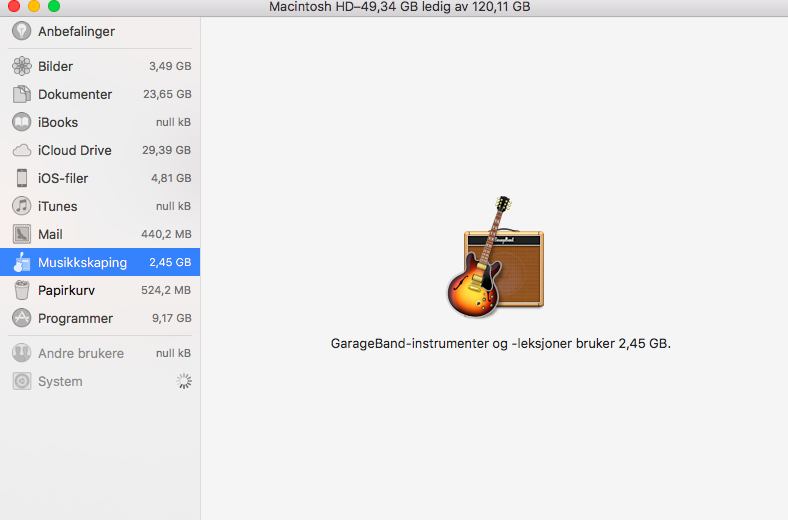Image resolution: width=788 pixels, height=520 pixels.
Task: Select the iBooks book icon
Action: tap(22, 122)
